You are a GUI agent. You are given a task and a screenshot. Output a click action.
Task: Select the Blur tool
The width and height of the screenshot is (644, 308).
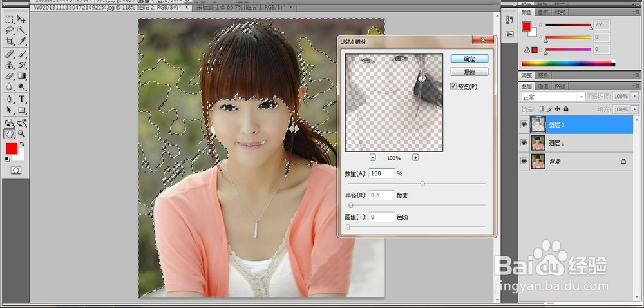tap(10, 86)
